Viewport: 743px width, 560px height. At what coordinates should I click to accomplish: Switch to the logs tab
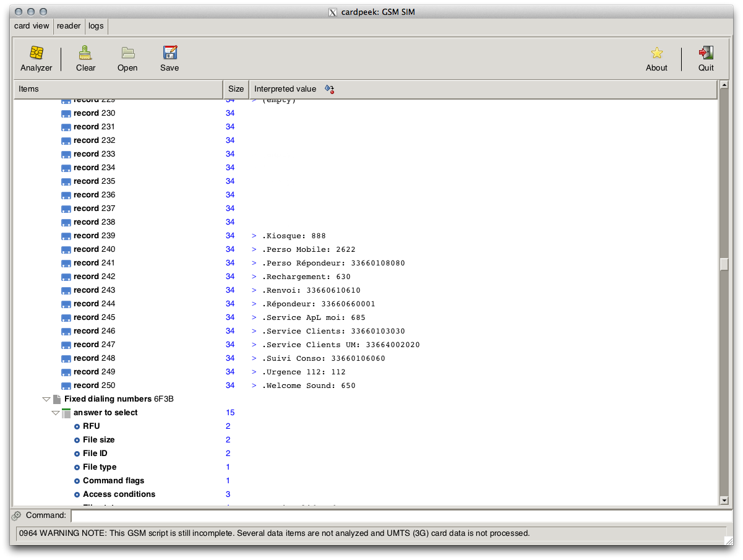tap(96, 26)
